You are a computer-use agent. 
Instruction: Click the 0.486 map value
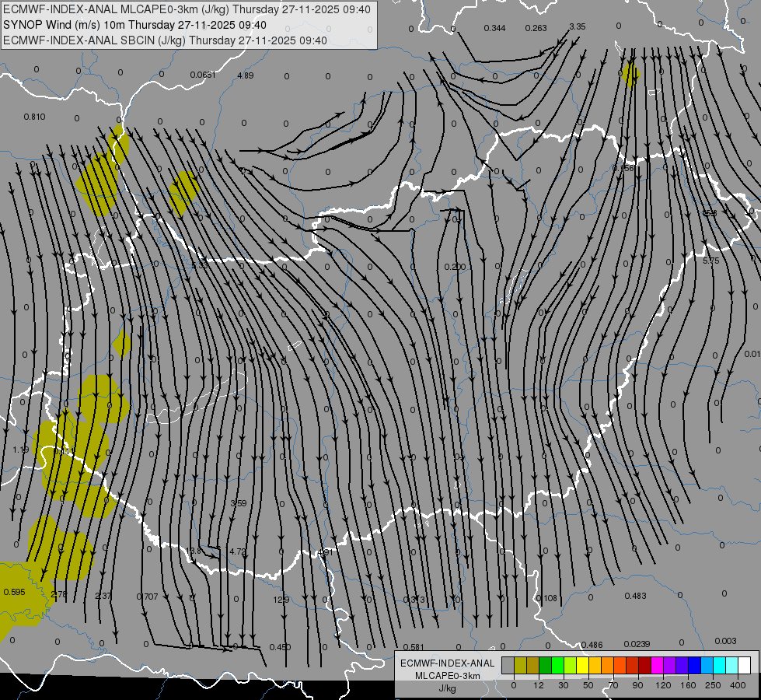point(592,645)
